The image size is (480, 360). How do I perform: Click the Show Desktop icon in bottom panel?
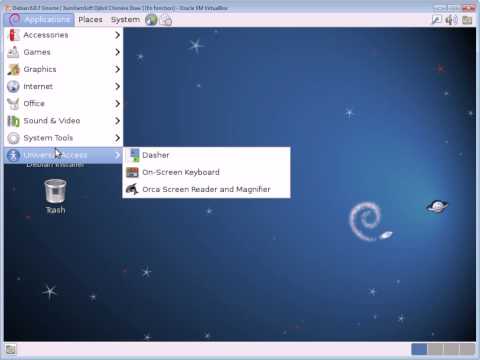click(11, 349)
